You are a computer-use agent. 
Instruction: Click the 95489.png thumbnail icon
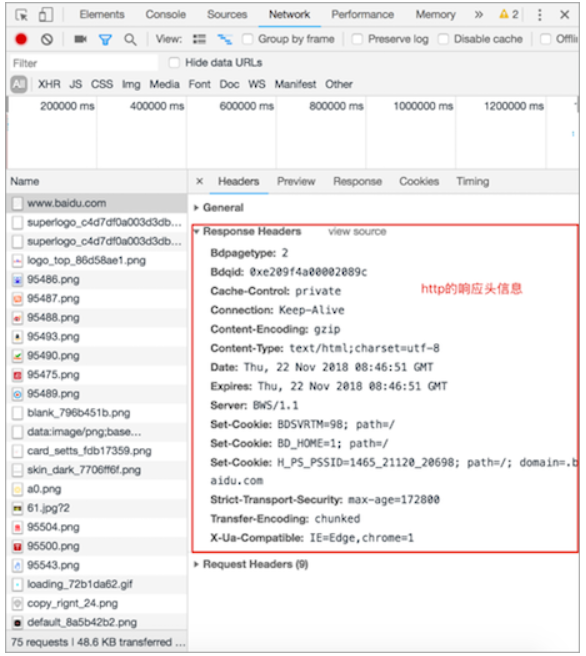17,394
